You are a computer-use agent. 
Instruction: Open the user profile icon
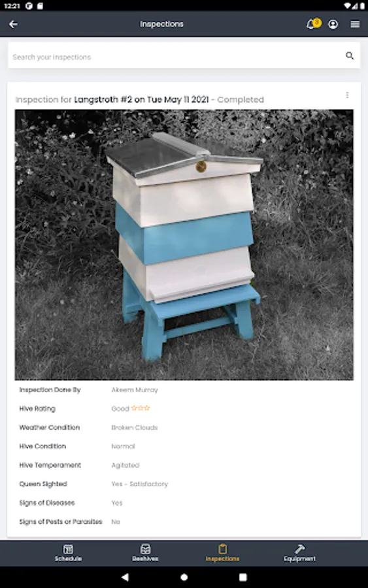333,24
